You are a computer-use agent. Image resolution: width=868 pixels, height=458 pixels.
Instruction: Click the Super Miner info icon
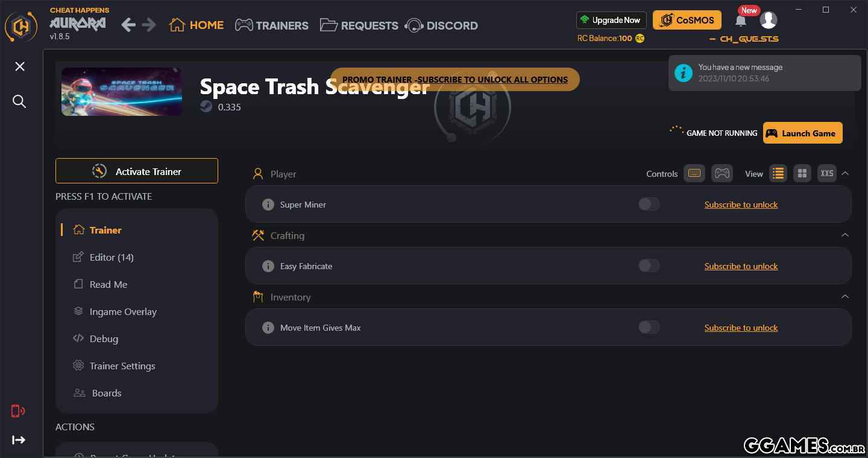[x=268, y=205]
